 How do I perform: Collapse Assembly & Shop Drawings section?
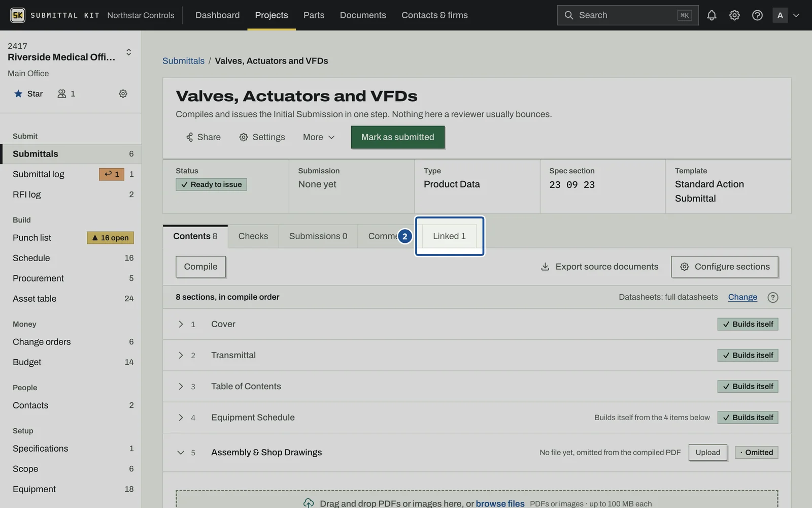(x=181, y=453)
